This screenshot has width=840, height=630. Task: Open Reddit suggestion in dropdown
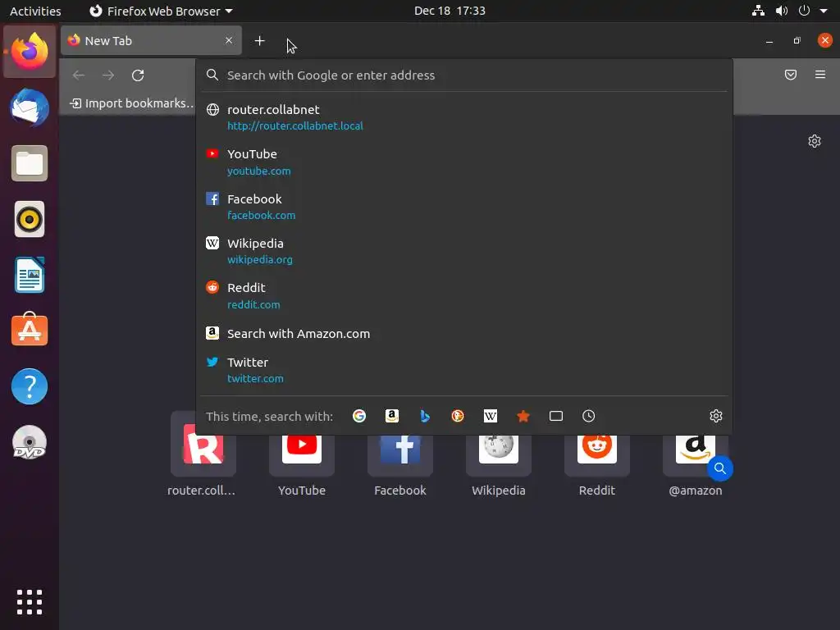click(x=464, y=295)
